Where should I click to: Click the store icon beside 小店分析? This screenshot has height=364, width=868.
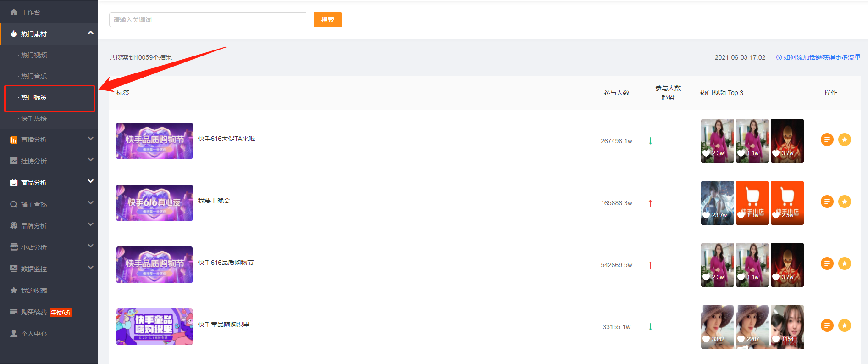14,247
